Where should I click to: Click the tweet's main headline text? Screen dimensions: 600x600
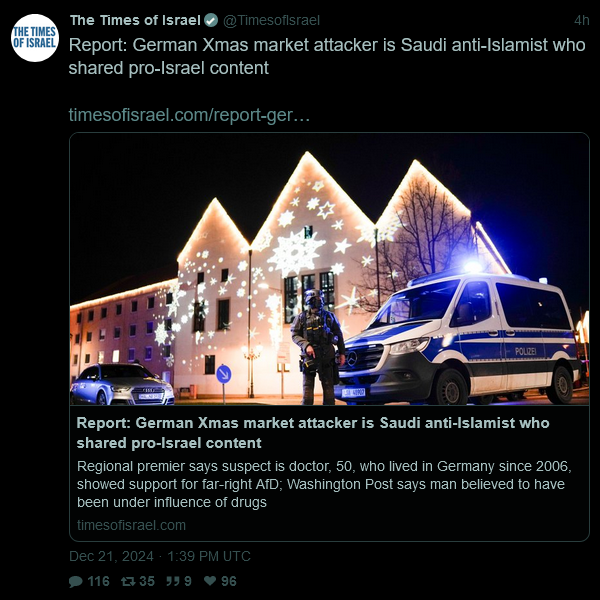click(327, 56)
